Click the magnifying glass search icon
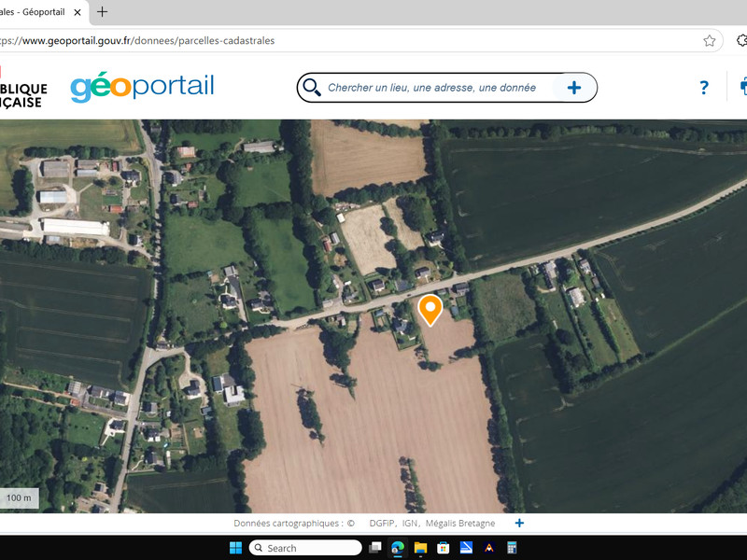Image resolution: width=747 pixels, height=560 pixels. coord(312,88)
